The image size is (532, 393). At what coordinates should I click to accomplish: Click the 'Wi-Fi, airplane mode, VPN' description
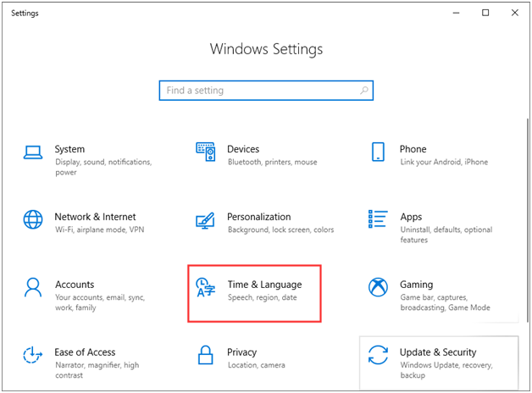pyautogui.click(x=100, y=230)
